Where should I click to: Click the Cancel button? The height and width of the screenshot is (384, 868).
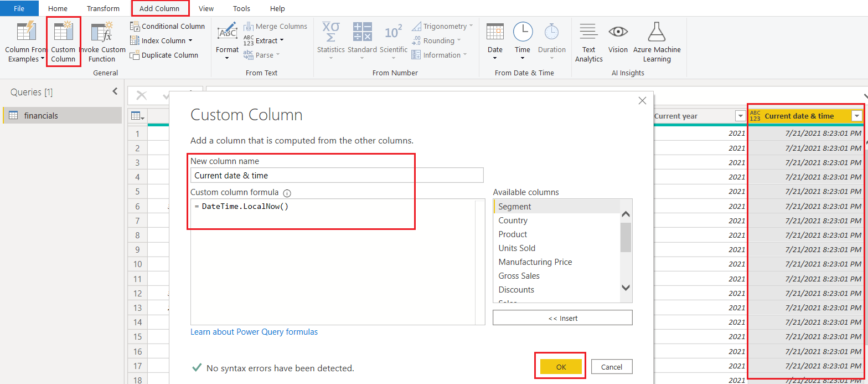(x=612, y=367)
